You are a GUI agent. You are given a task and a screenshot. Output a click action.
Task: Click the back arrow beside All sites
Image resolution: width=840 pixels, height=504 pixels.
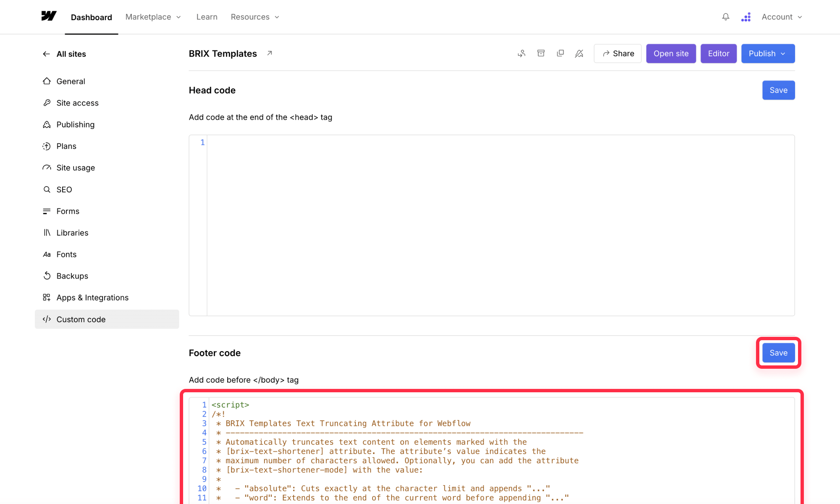coord(47,54)
